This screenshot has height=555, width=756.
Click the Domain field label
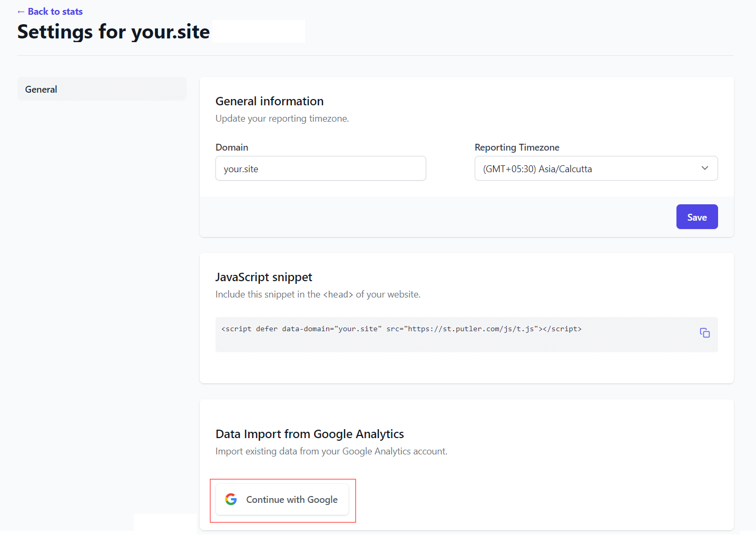coord(232,147)
